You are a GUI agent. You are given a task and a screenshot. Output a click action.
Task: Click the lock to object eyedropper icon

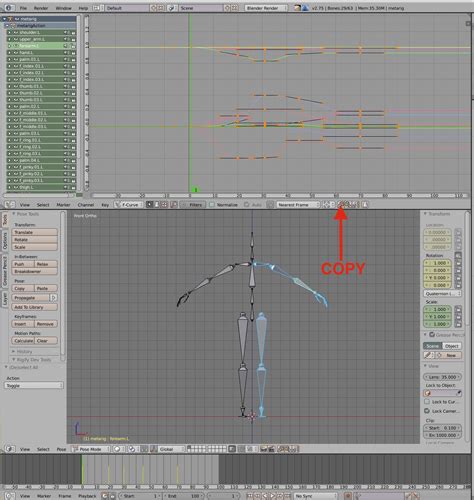pyautogui.click(x=459, y=393)
